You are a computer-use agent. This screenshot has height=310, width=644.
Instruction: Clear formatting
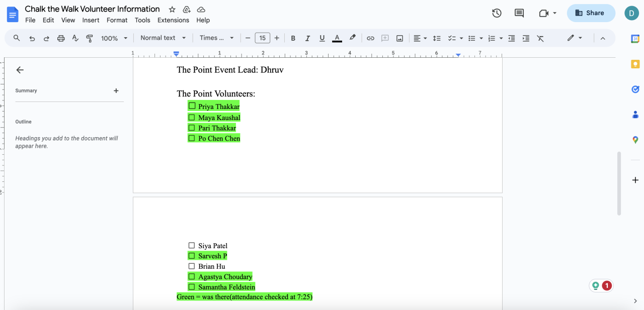540,38
